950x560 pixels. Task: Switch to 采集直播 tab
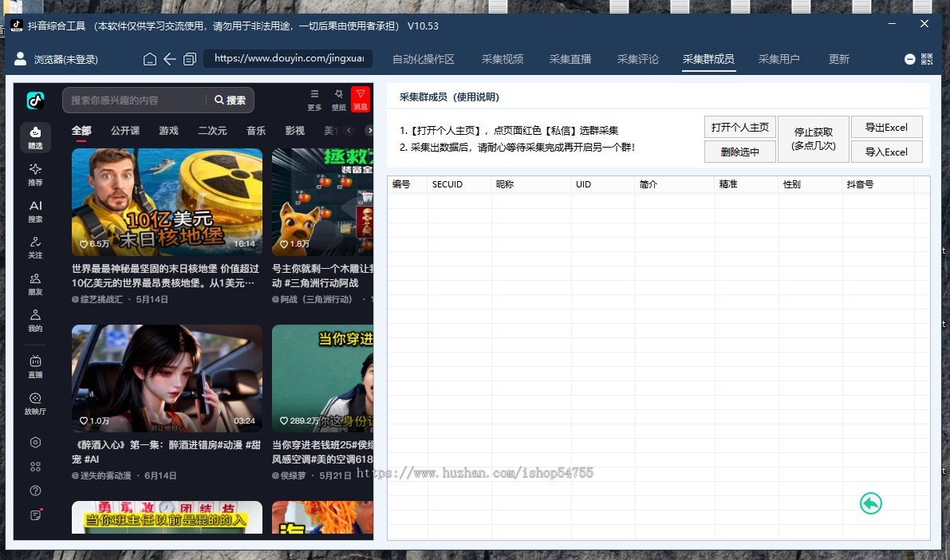tap(570, 59)
